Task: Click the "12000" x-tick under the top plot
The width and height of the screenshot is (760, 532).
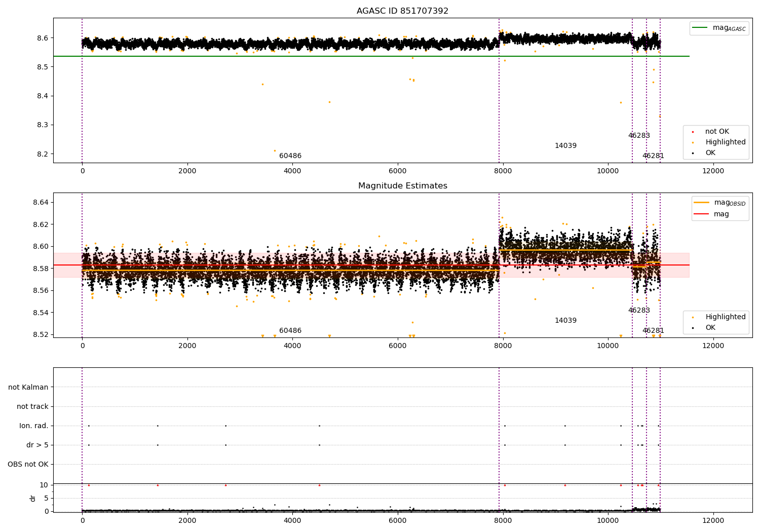Action: 713,171
